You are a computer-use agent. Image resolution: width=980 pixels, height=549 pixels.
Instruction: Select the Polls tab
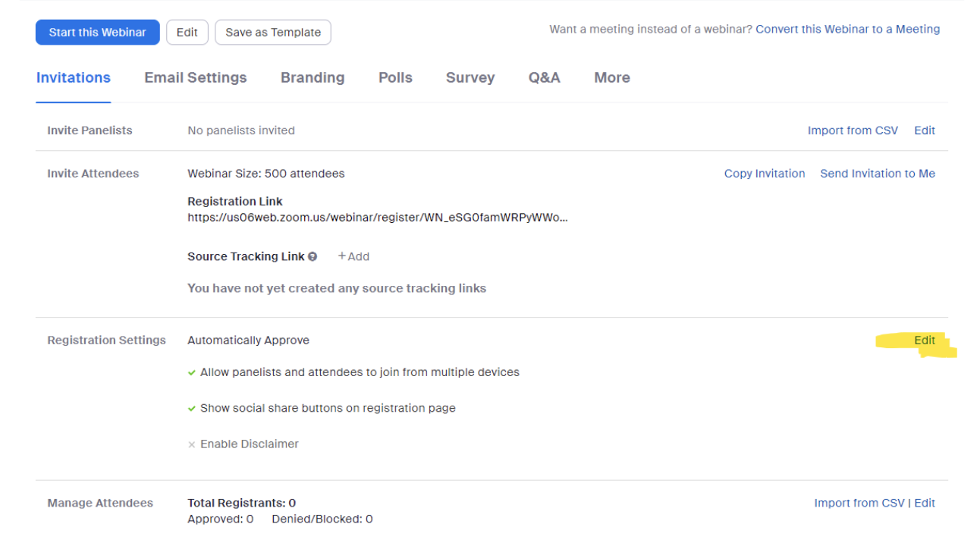point(395,77)
